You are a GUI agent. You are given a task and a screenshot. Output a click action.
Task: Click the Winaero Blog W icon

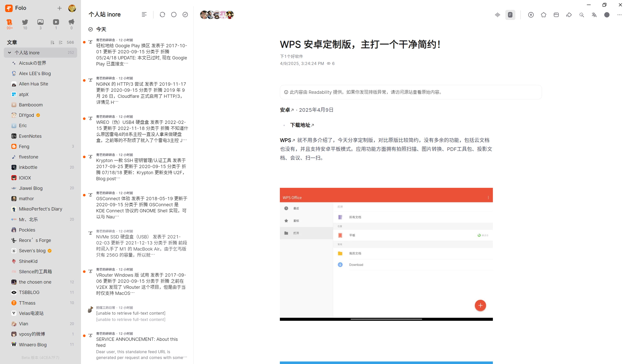(x=14, y=345)
